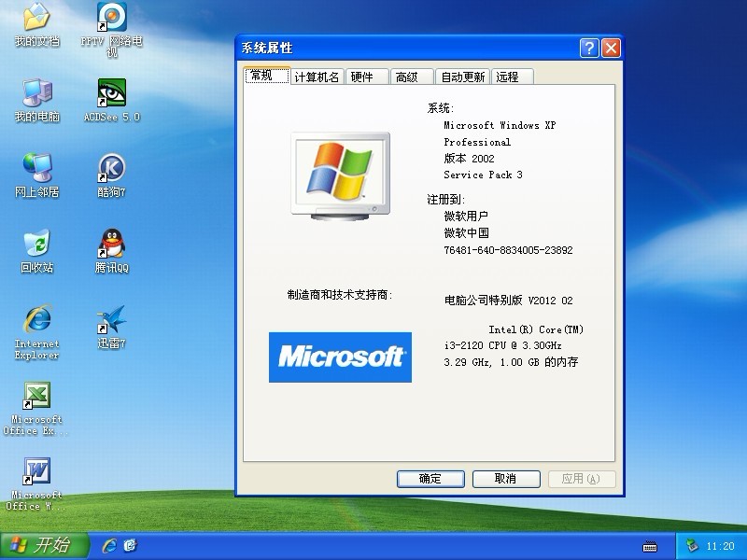
Task: Click the 腾讯QQ penguin shortcut
Action: click(x=111, y=251)
